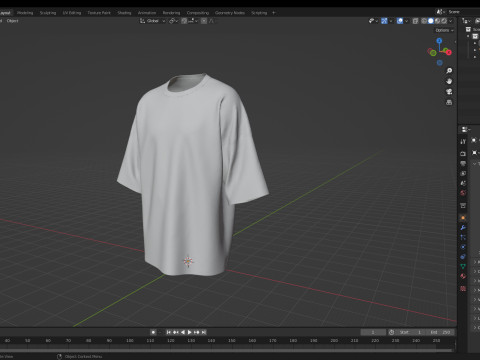Click the zoom view magnifier icon

tap(449, 71)
